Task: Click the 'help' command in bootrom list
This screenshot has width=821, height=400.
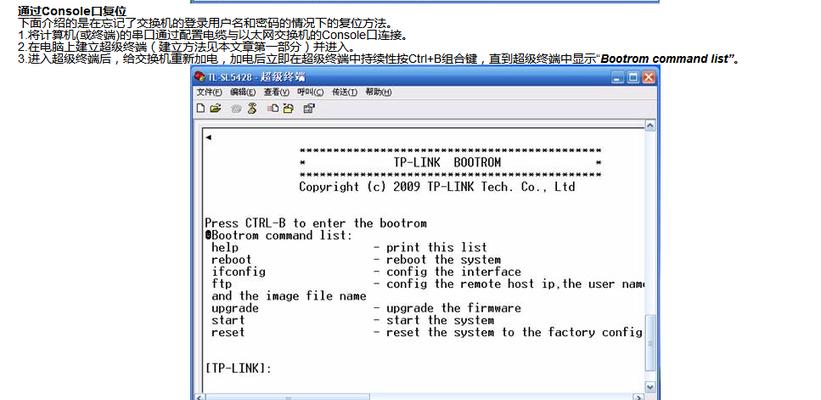Action: tap(225, 248)
